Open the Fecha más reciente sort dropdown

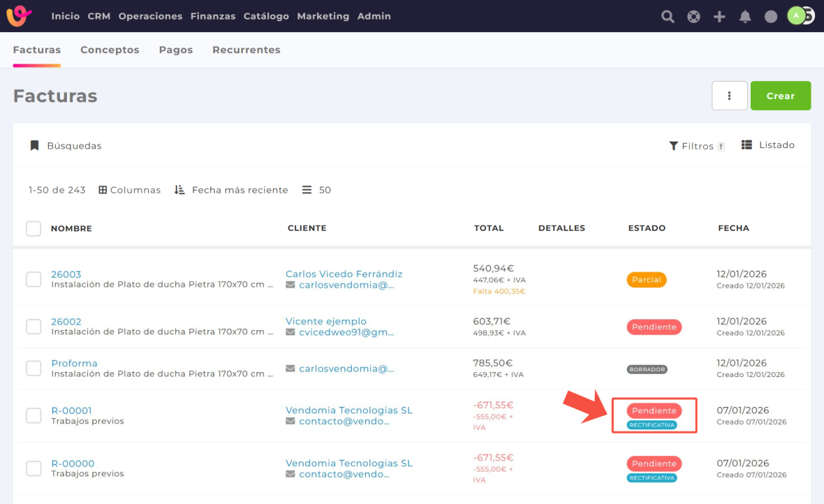pyautogui.click(x=231, y=190)
